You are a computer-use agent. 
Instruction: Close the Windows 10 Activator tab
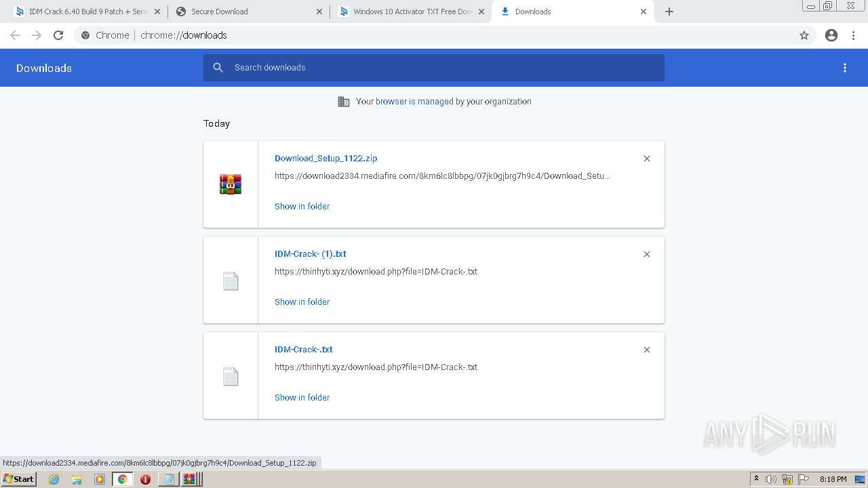pos(481,12)
